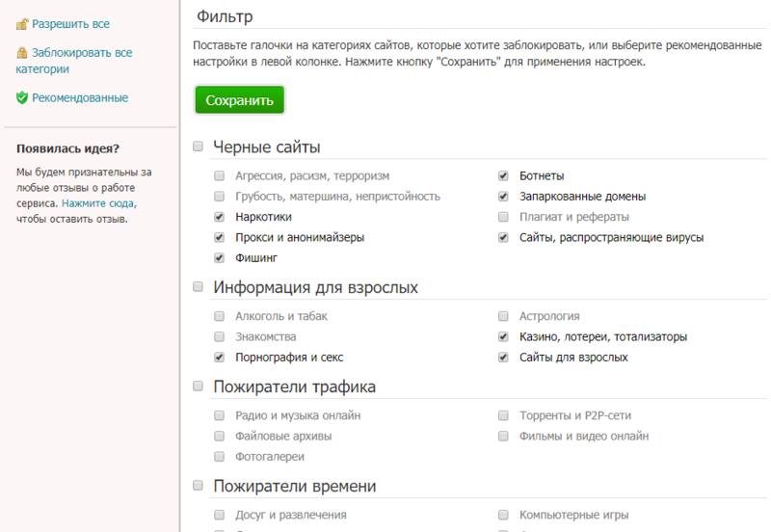This screenshot has width=771, height=532.
Task: Click the green shield icon beside Рекомендованные
Action: click(22, 97)
